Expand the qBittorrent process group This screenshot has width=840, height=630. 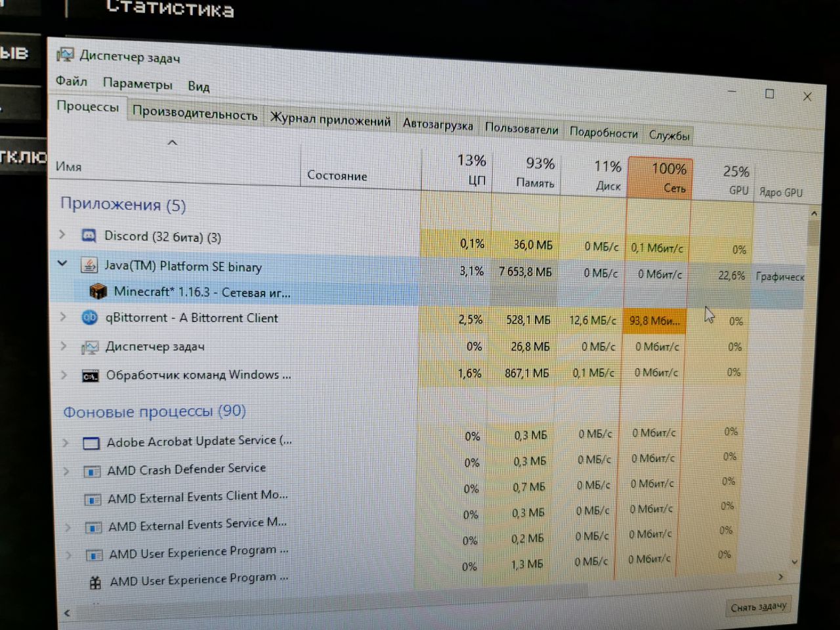click(x=63, y=317)
